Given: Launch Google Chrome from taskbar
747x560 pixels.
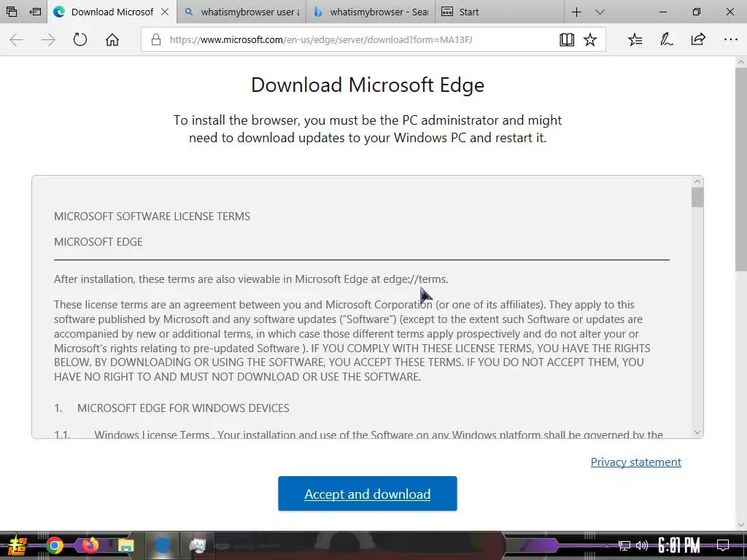Looking at the screenshot, I should [54, 545].
